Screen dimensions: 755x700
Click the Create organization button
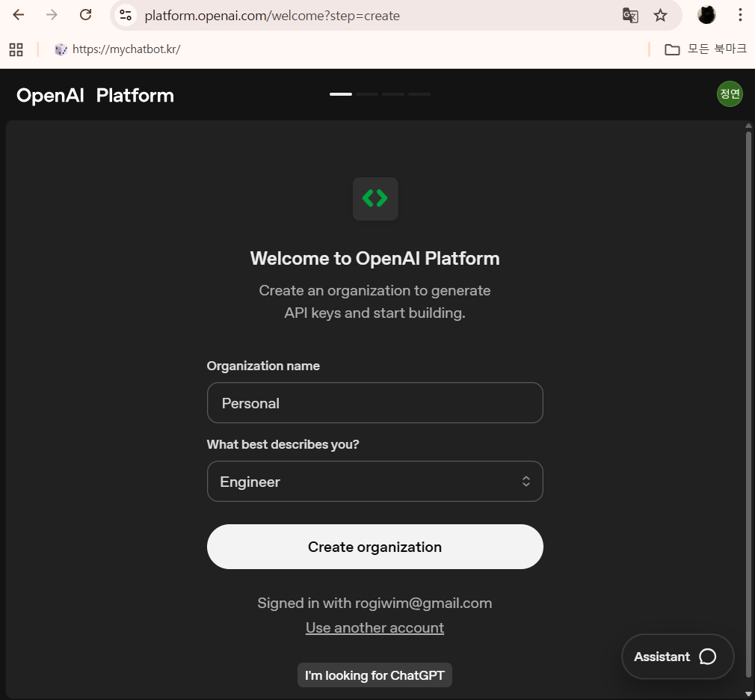click(x=375, y=547)
